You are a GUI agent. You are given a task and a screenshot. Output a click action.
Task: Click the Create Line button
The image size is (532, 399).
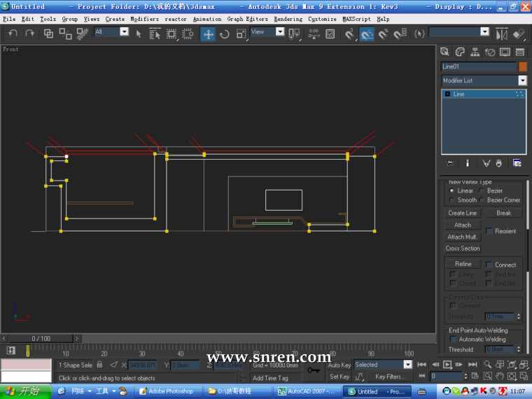(x=462, y=213)
